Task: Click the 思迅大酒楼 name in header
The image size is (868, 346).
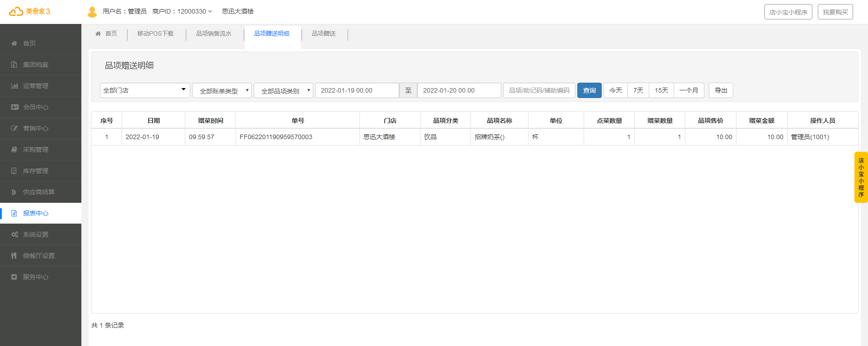Action: (x=238, y=11)
